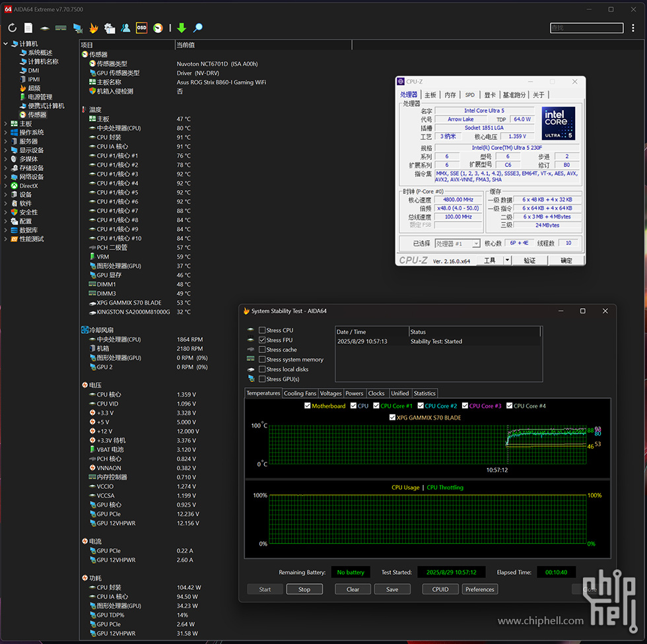Open the SPD tab in CPU-Z
Image resolution: width=647 pixels, height=644 pixels.
[470, 95]
